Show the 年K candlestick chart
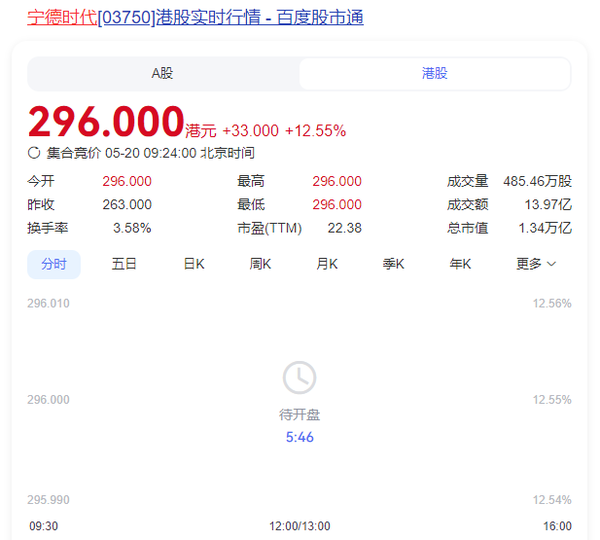The image size is (600, 540). pyautogui.click(x=460, y=264)
